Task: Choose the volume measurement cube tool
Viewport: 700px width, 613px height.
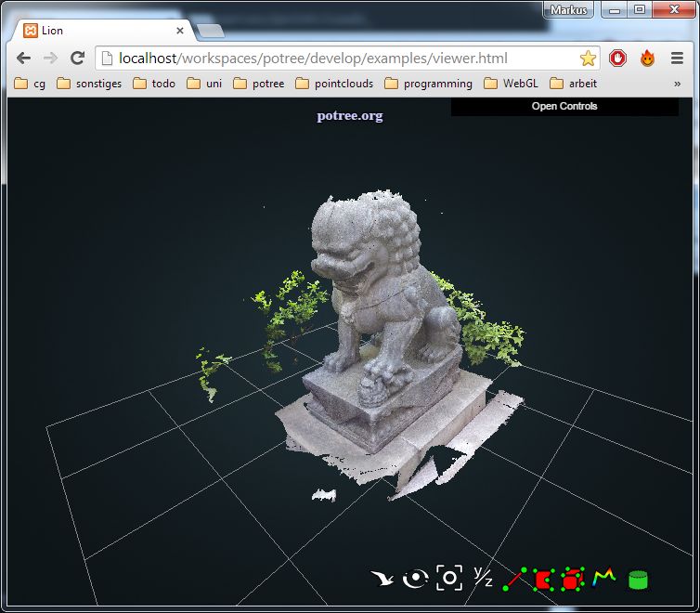Action: [573, 579]
